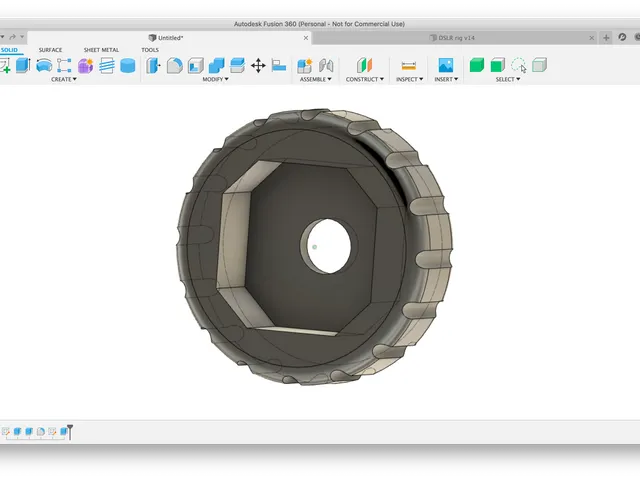
Task: Click the Redo arrow icon
Action: pyautogui.click(x=12, y=37)
